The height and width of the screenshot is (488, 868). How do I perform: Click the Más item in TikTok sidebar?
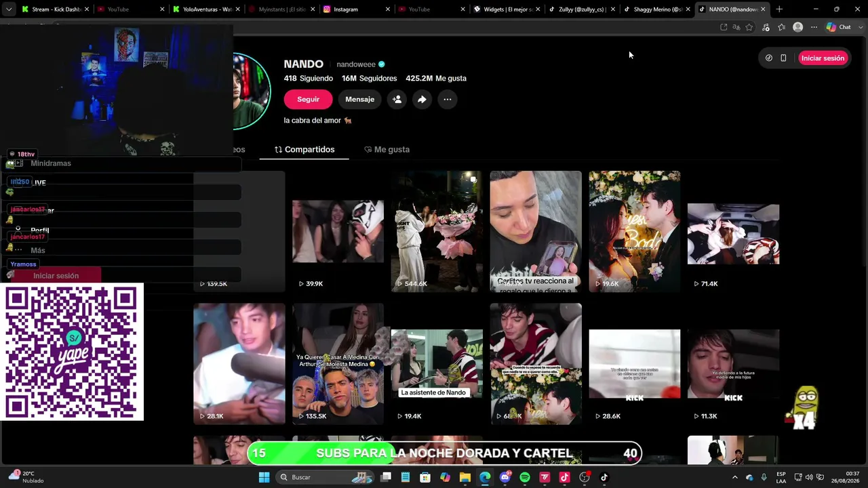coord(38,250)
